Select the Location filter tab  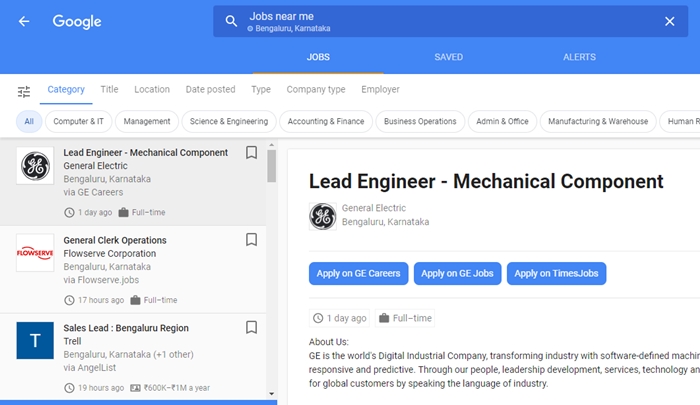pos(152,89)
